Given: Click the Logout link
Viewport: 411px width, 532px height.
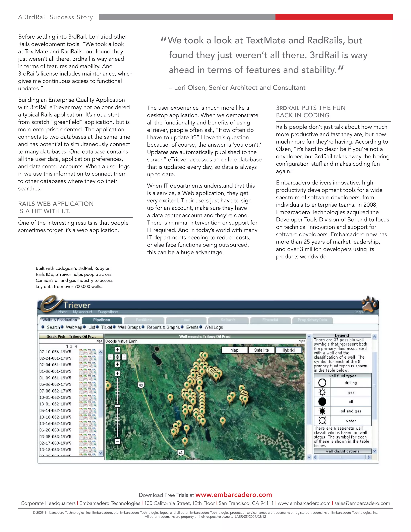Looking at the screenshot, I should point(360,312).
